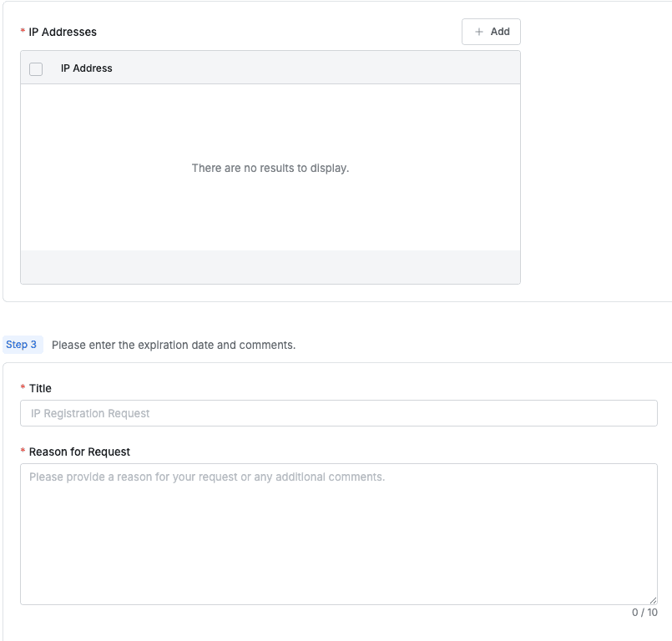Click the 'There are no results to display' text
Viewport: 672px width, 641px height.
(270, 168)
